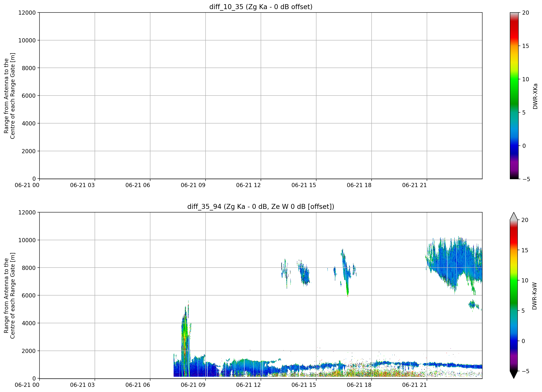This screenshot has height=392, width=542.
Task: Click "06-21 09" x-tick of diff_10_35 plot
Action: click(x=193, y=185)
